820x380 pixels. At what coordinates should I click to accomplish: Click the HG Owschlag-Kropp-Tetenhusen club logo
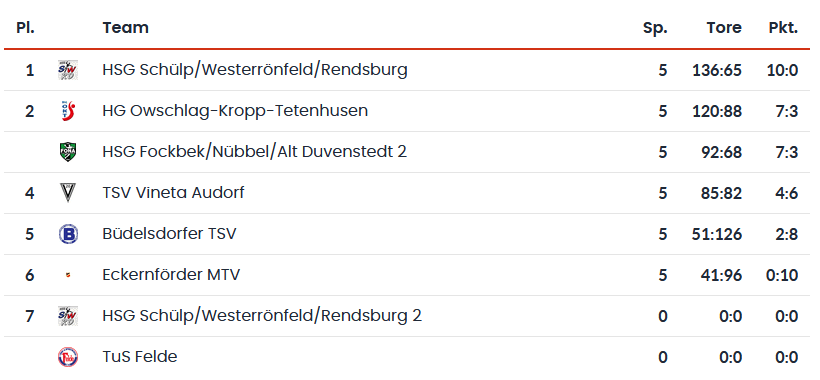68,111
